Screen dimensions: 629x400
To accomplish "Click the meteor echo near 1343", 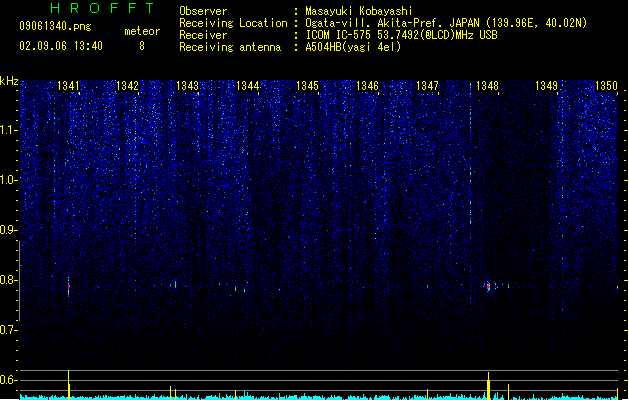I will [x=174, y=285].
